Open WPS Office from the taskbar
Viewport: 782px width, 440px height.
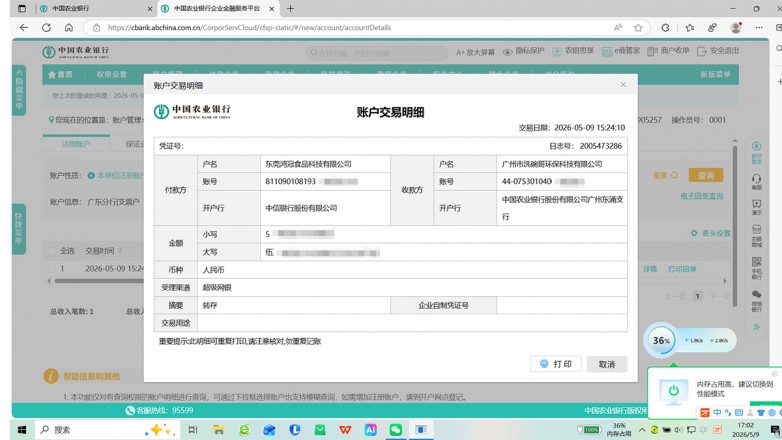coord(345,430)
